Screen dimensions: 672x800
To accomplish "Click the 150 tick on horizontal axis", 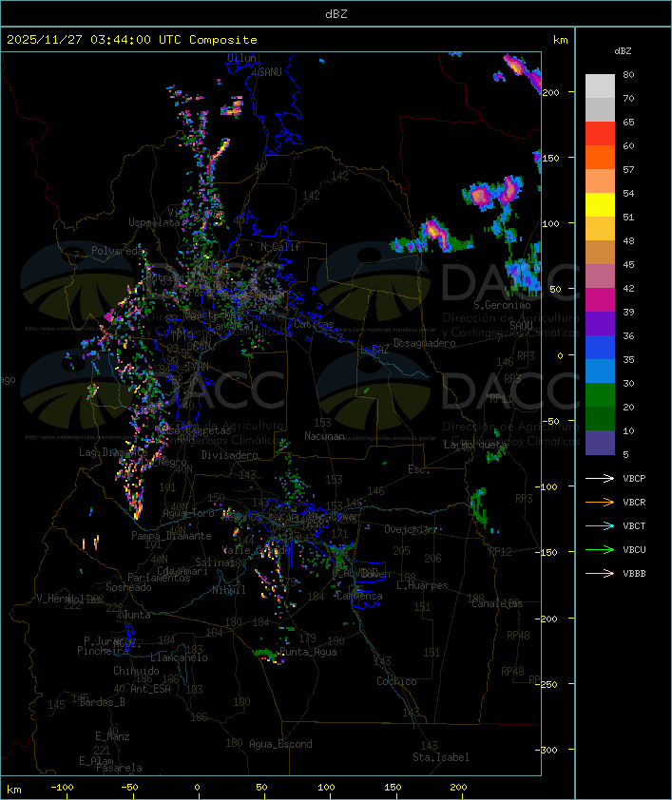I will [x=393, y=788].
